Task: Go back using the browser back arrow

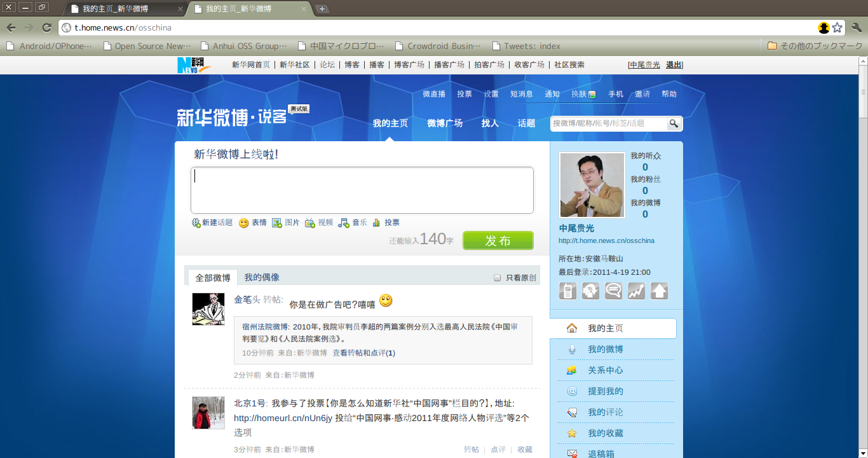Action: 11,27
